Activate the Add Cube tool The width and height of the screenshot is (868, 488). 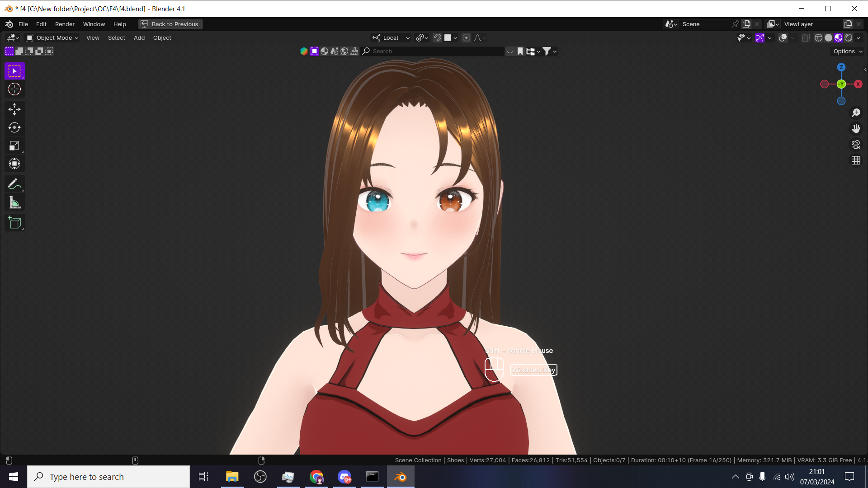coord(14,222)
